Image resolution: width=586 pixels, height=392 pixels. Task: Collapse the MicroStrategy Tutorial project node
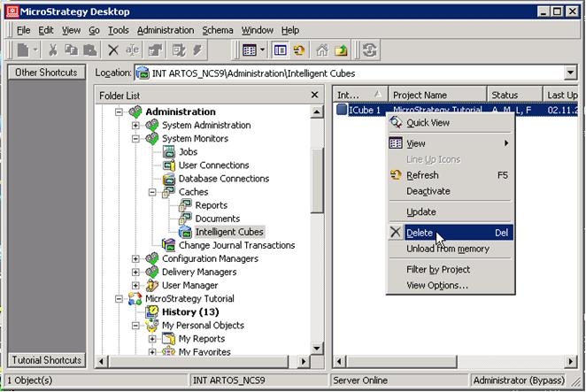click(x=119, y=298)
